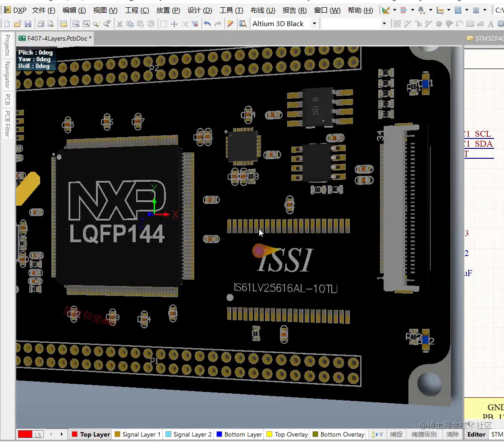Viewport: 504px width, 442px height.
Task: Click the 清除 clear button
Action: coord(452,434)
